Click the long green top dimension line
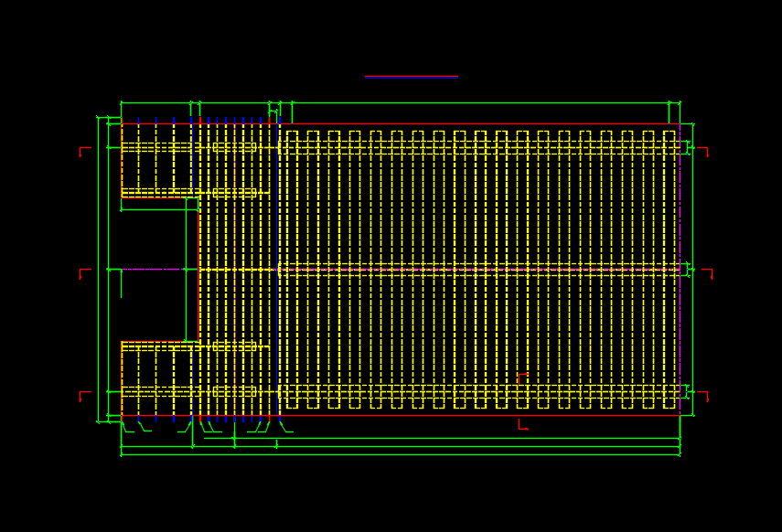 [476, 102]
